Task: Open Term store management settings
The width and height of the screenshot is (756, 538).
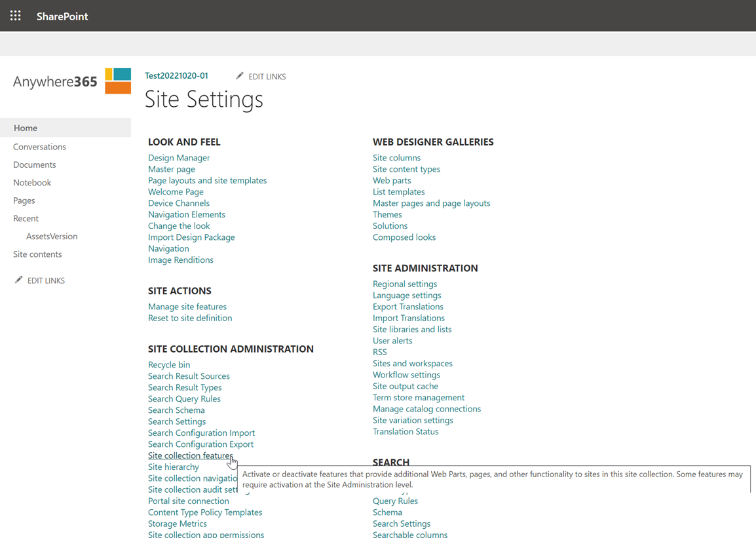Action: (x=419, y=398)
